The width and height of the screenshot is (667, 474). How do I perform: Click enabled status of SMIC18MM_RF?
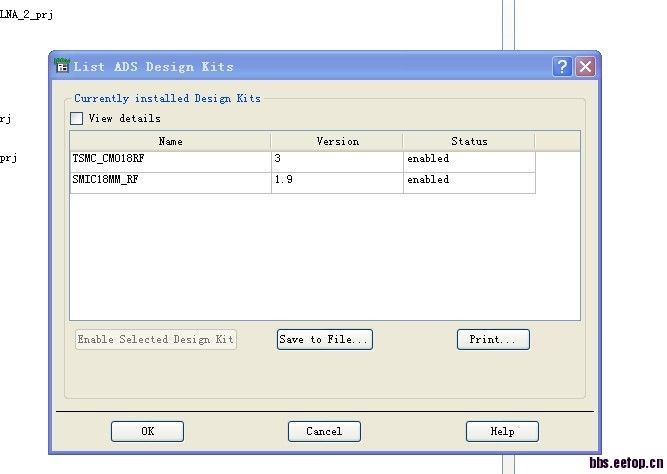pyautogui.click(x=469, y=183)
